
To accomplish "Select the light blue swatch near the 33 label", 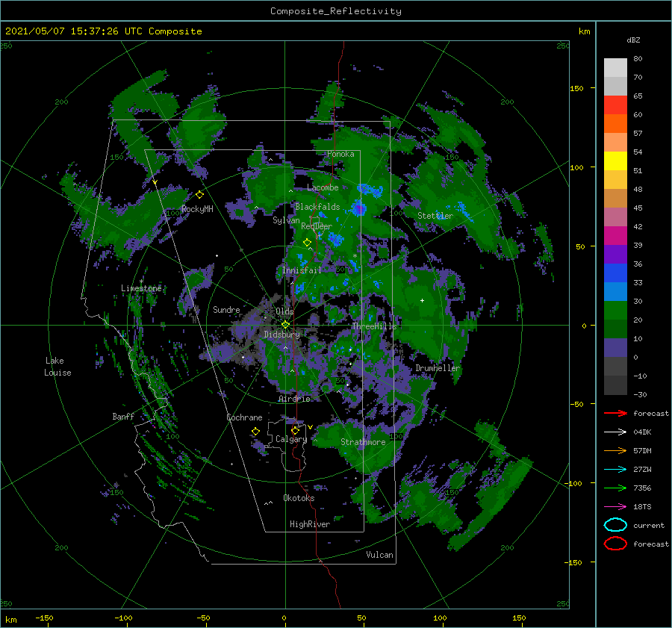I will point(615,291).
